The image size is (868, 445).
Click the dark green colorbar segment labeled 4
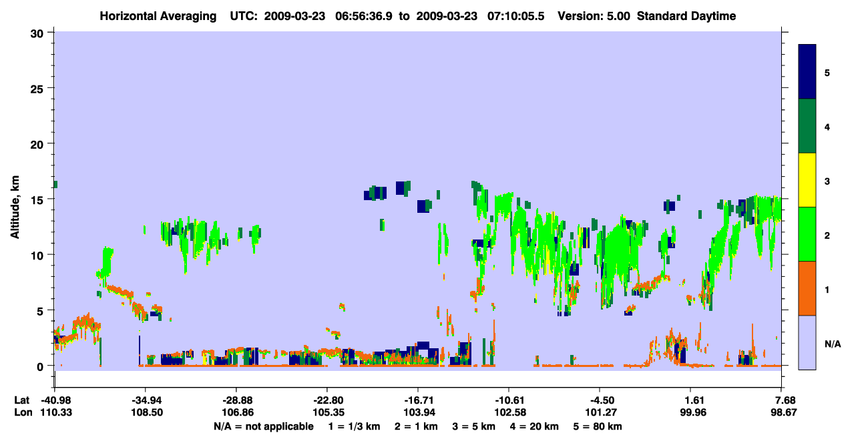click(x=807, y=126)
